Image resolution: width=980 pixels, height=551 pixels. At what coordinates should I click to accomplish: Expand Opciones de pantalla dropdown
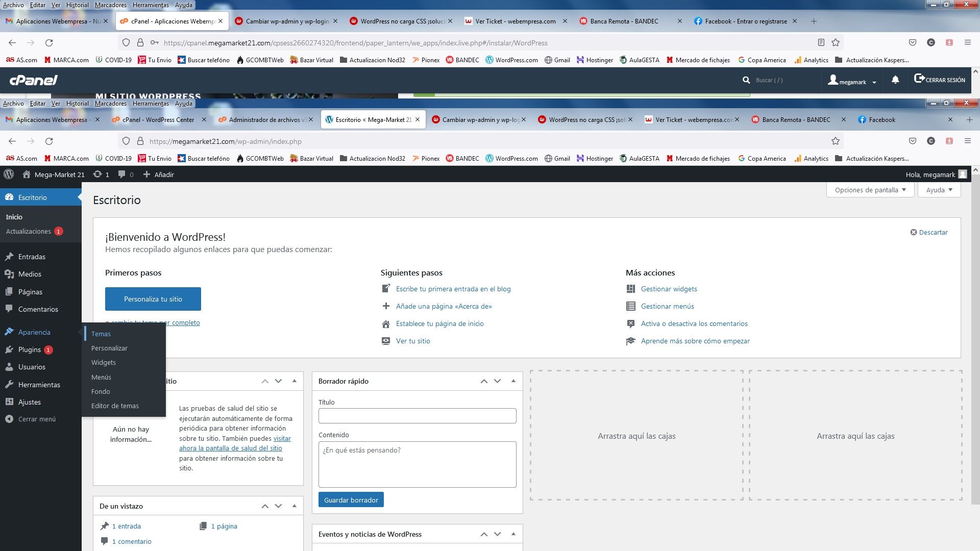870,190
